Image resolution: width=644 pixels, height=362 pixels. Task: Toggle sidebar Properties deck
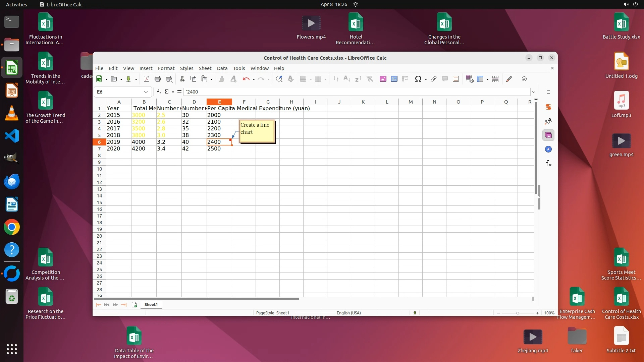[548, 107]
